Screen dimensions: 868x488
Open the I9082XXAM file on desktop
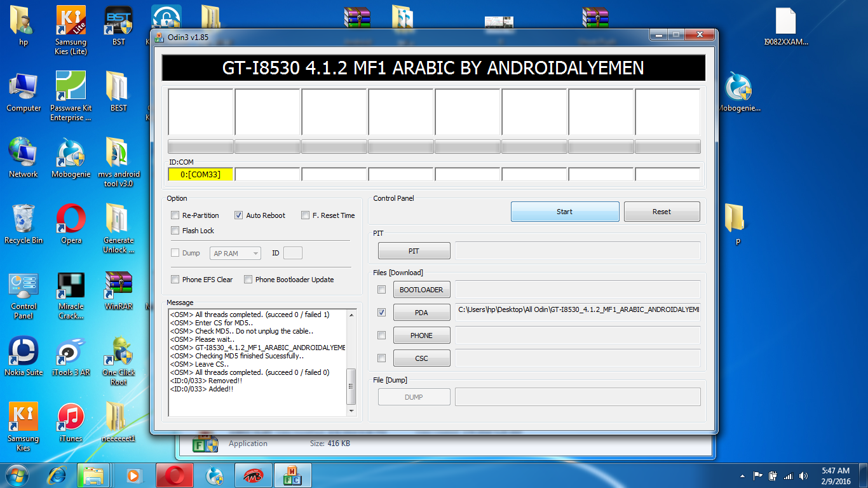(x=785, y=26)
